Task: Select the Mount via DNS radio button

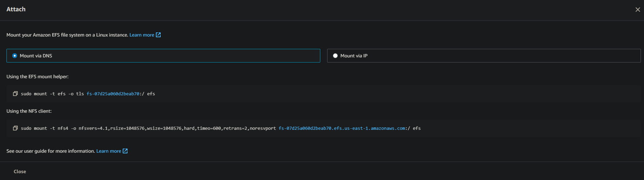Action: click(x=15, y=56)
